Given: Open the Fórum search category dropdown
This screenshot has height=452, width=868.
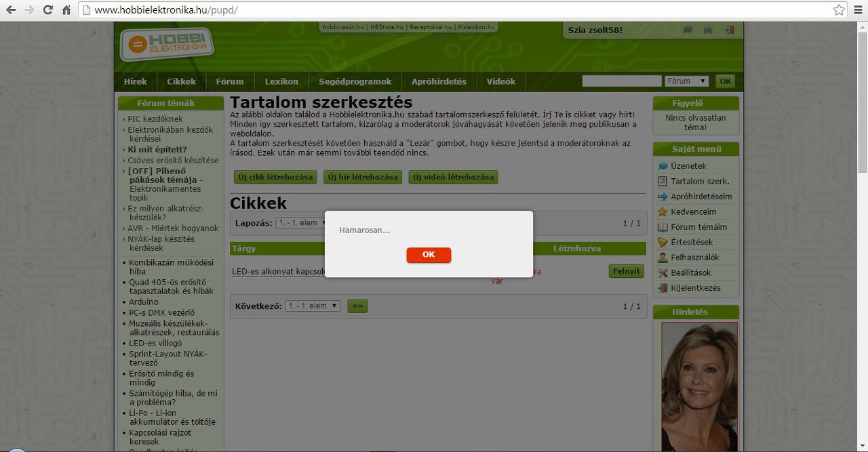Looking at the screenshot, I should click(x=687, y=81).
